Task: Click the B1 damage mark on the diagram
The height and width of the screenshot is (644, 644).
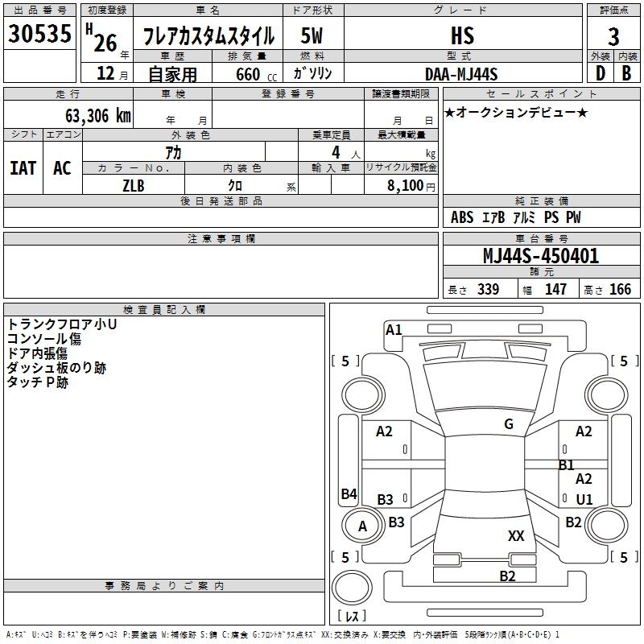Action: 567,465
